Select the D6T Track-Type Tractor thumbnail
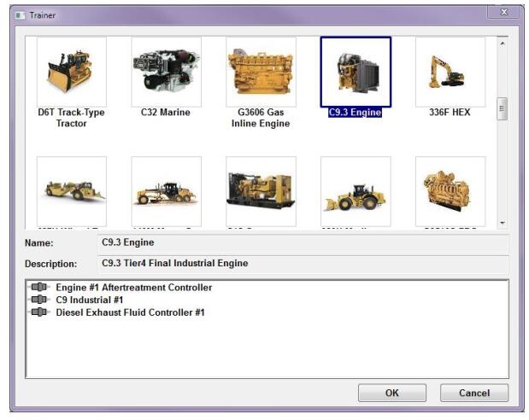Viewport: 529px width, 420px height. point(72,72)
